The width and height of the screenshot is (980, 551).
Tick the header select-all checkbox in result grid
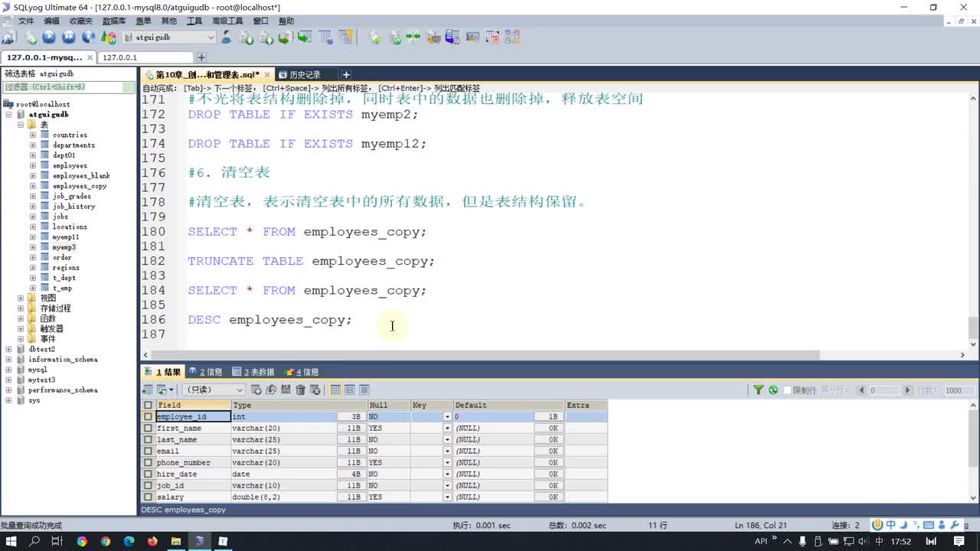click(x=148, y=406)
